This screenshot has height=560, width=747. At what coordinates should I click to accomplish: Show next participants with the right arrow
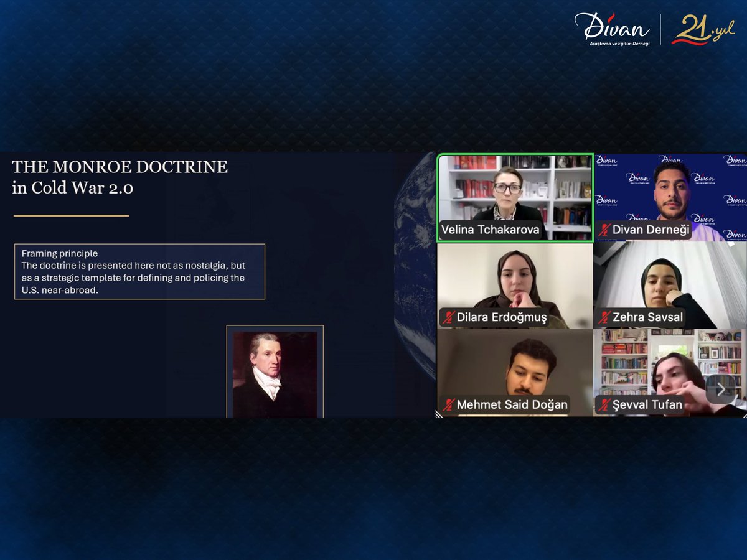(x=721, y=390)
